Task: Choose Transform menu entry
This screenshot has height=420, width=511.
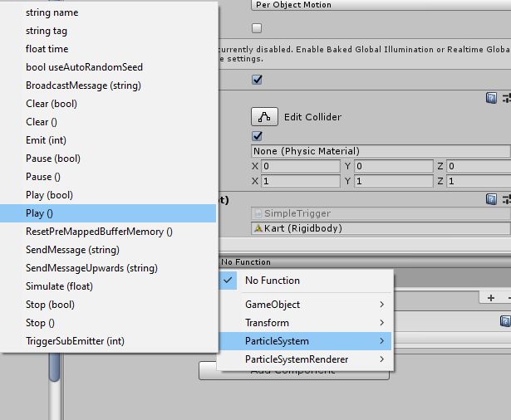Action: [306, 323]
